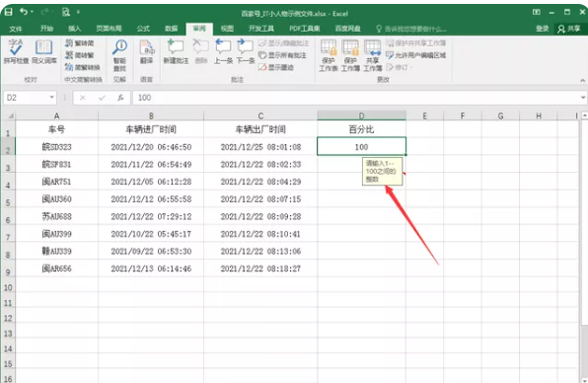The image size is (588, 383).
Task: Click the 翻译 Translate icon
Action: pos(146,51)
